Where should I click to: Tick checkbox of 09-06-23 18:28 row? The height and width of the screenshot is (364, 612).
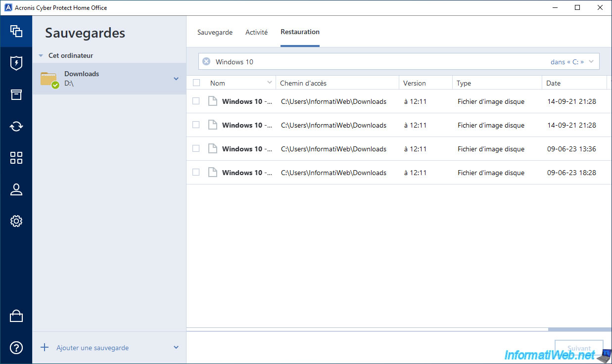pyautogui.click(x=196, y=172)
